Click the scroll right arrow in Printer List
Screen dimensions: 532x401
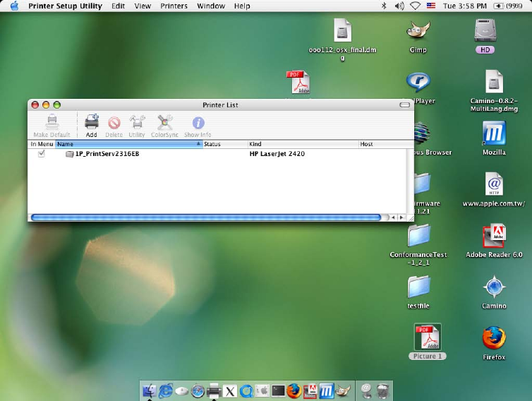401,217
